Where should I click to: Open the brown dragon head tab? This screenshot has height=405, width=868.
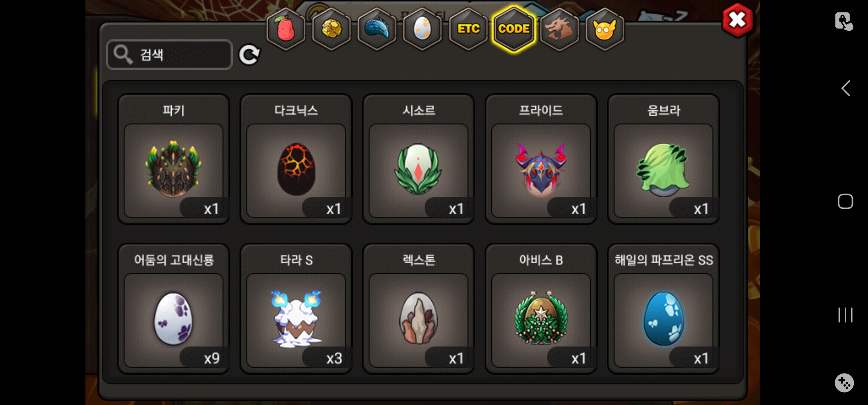pyautogui.click(x=559, y=29)
